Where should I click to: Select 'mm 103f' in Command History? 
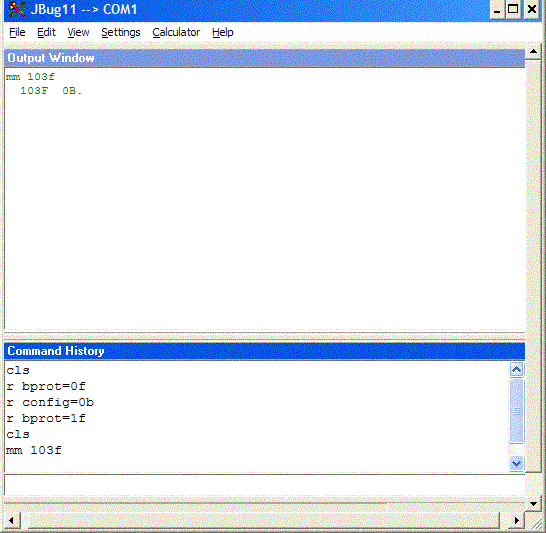click(x=34, y=450)
